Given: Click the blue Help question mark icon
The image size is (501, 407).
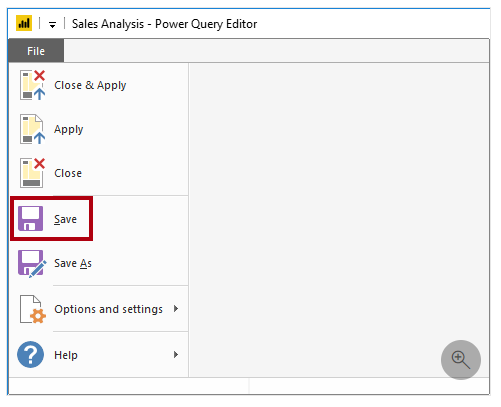Looking at the screenshot, I should [x=30, y=354].
